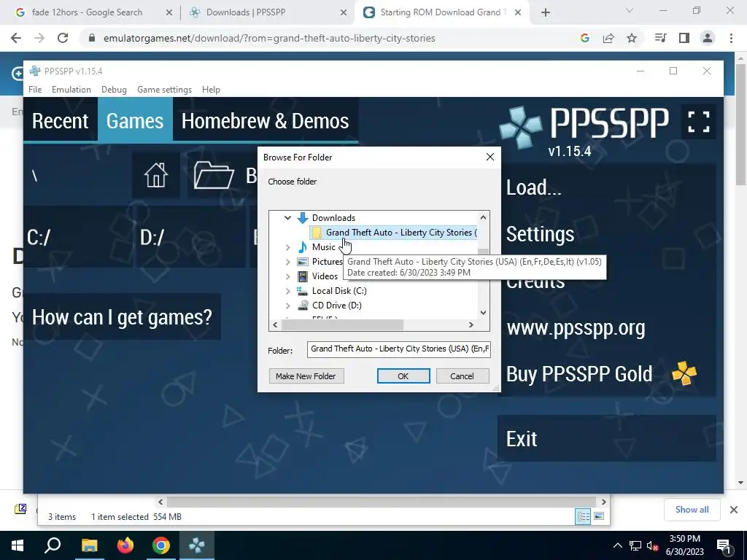This screenshot has height=560, width=747.
Task: Open PPSSPP Help menu
Action: [x=211, y=90]
